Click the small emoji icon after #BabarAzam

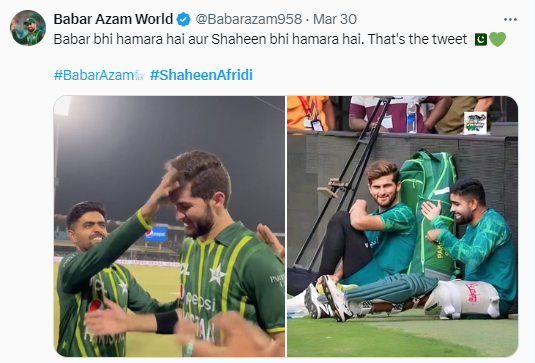tap(139, 75)
